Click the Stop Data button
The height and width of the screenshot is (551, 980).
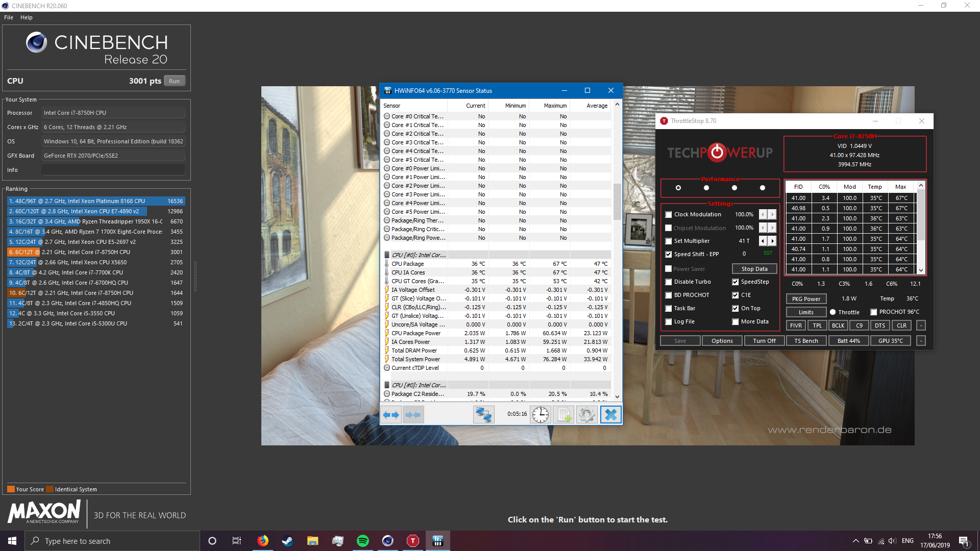point(754,269)
